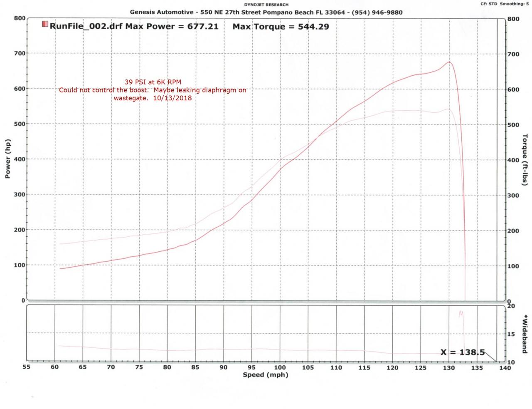Click the *Wideband axis label
This screenshot has height=409, width=532.
pyautogui.click(x=525, y=334)
